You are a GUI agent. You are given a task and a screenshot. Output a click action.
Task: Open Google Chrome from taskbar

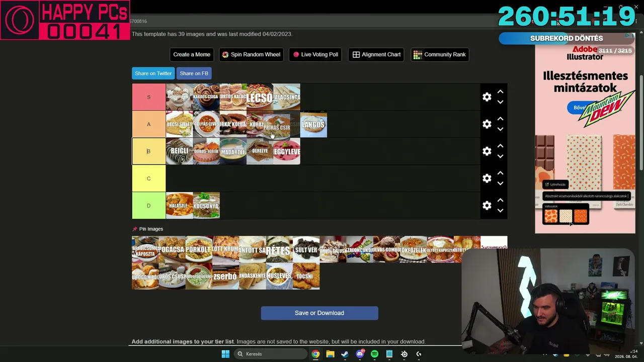point(315,354)
